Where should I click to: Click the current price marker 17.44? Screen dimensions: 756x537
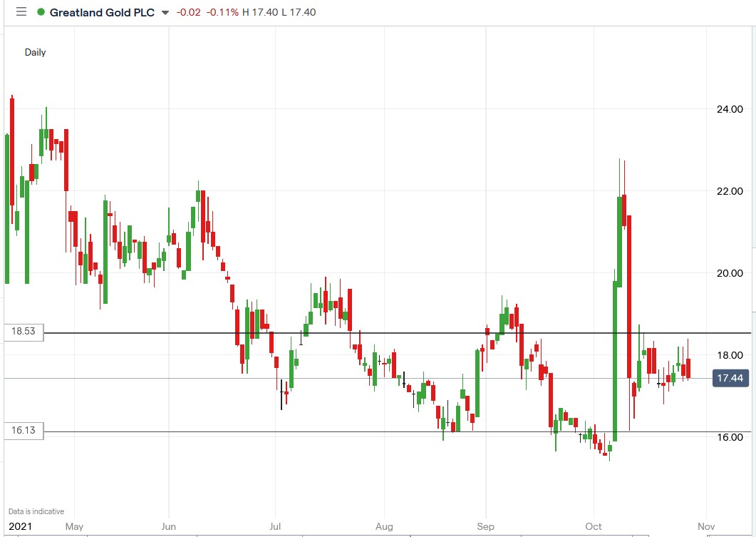[x=730, y=379]
